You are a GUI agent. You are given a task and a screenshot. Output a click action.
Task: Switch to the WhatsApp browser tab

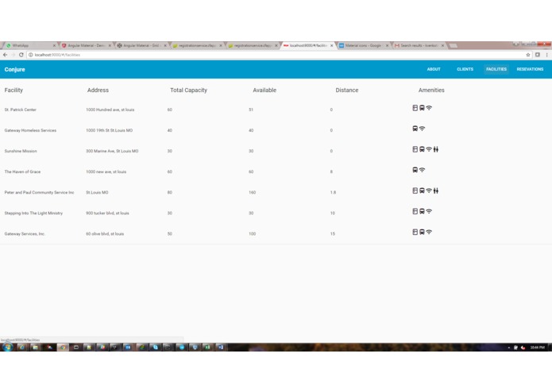click(29, 45)
